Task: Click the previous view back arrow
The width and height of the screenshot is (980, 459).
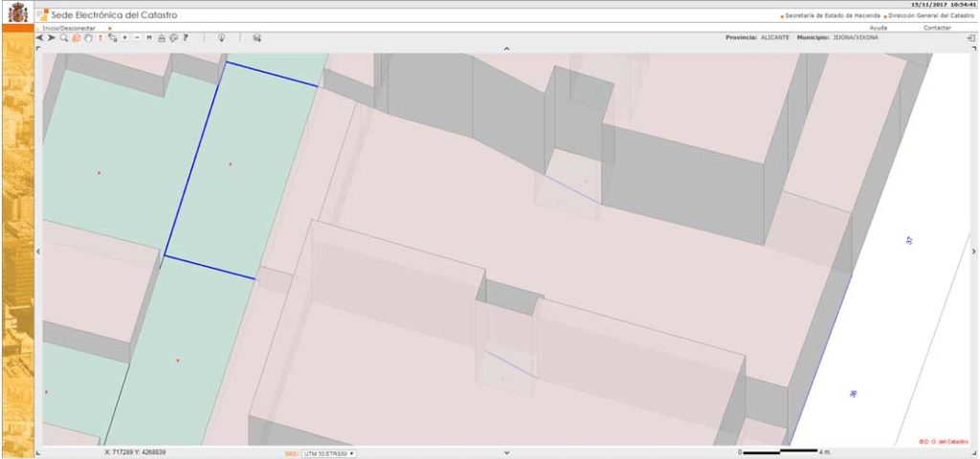Action: coord(39,37)
